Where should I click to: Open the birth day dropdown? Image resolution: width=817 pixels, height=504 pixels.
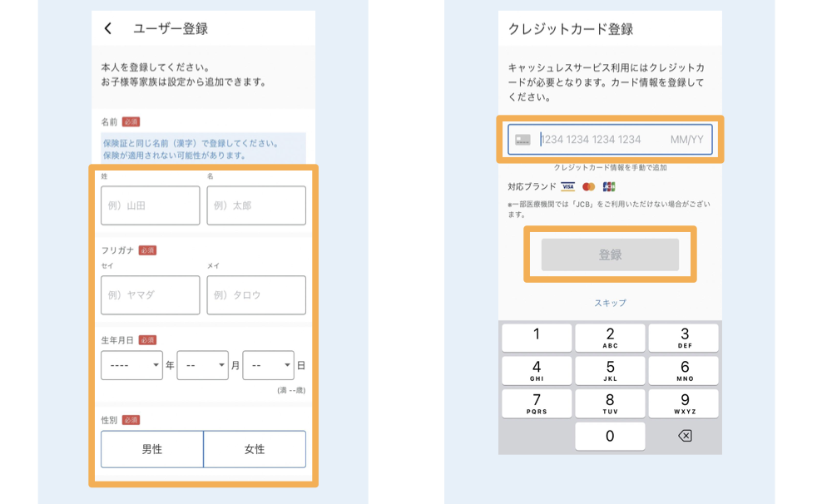tap(268, 365)
